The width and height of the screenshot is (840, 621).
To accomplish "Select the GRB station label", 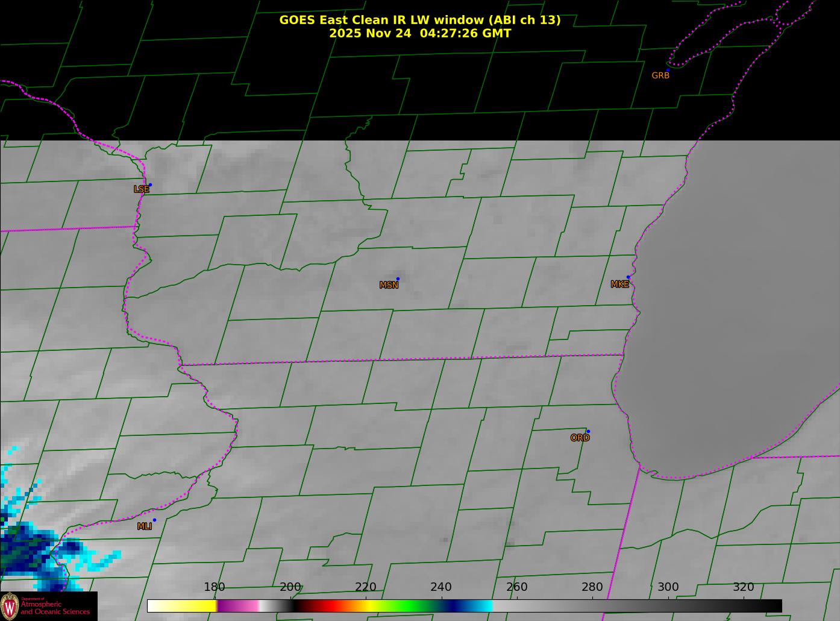I will [660, 76].
